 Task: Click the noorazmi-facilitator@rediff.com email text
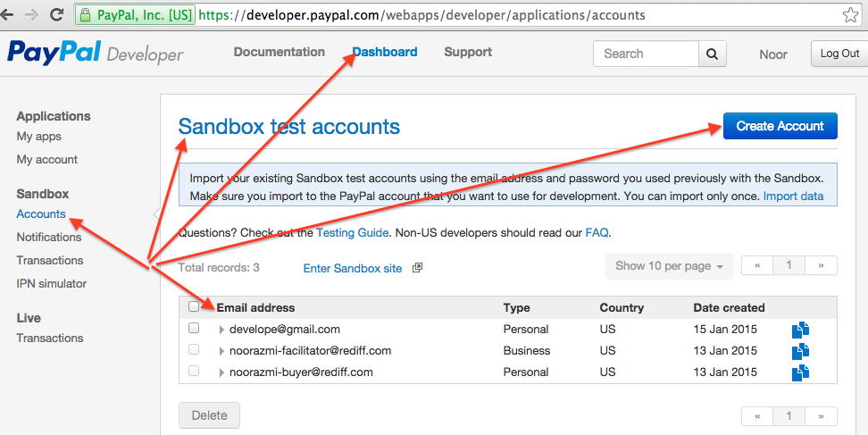pos(310,351)
